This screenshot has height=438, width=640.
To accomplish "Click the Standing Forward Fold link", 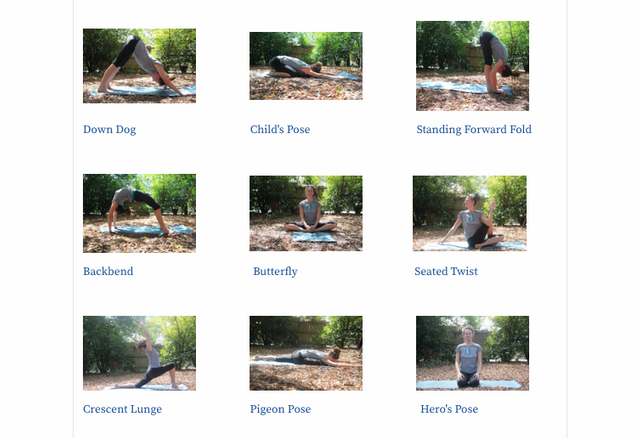I will [474, 129].
